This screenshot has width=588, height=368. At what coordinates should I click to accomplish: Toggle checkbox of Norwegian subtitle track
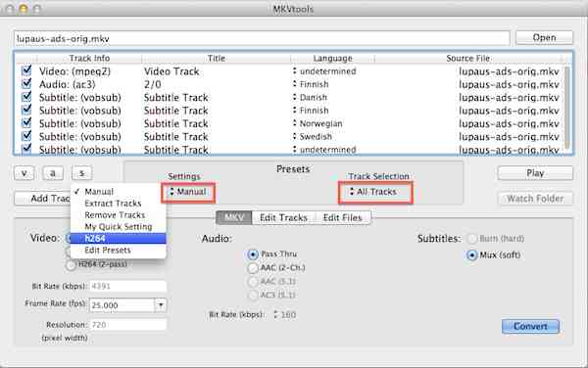click(x=26, y=123)
